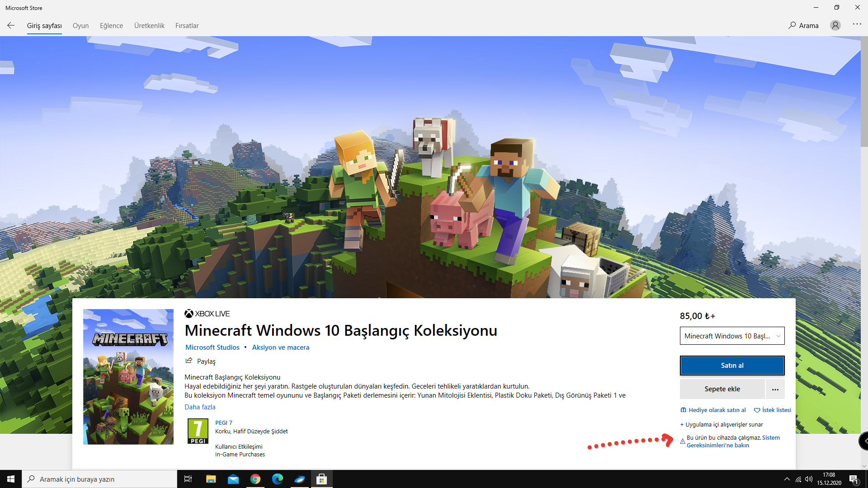Click the taskbar clock and date
Viewport: 868px width, 488px height.
click(829, 479)
